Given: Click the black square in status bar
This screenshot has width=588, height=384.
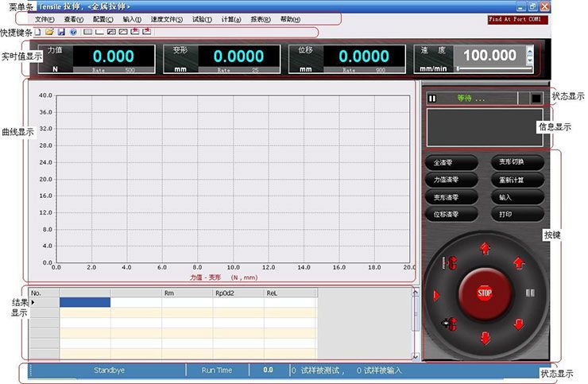Looking at the screenshot, I should 536,99.
